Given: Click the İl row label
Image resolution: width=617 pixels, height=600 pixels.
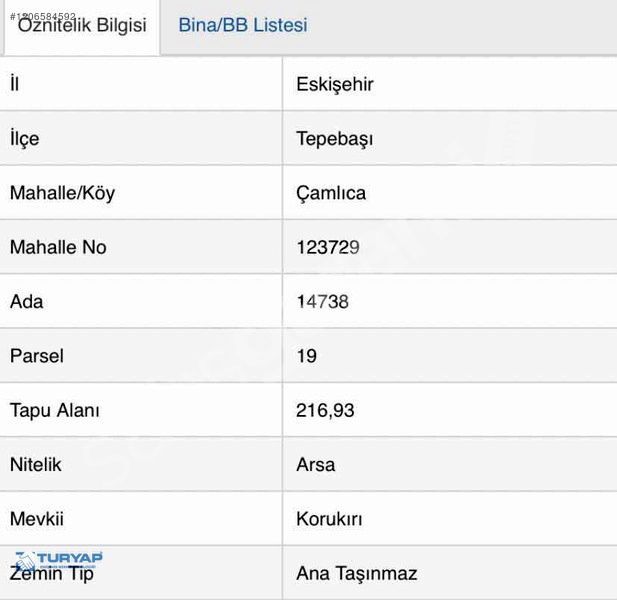Looking at the screenshot, I should point(15,84).
